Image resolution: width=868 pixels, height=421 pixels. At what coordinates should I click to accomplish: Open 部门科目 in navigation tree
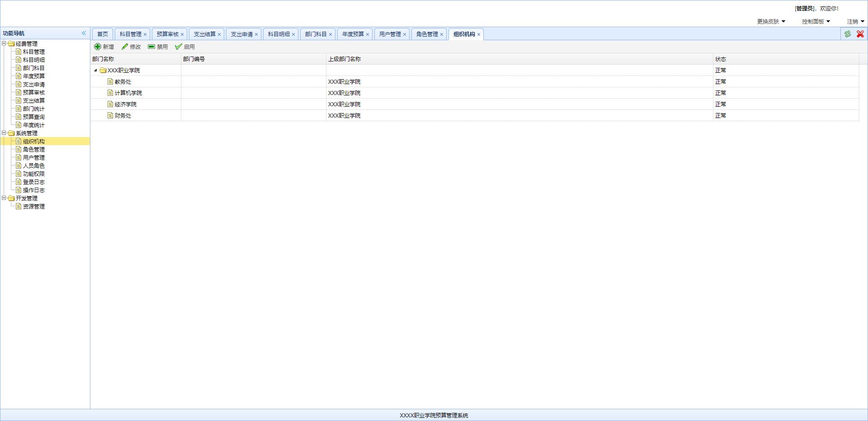click(x=34, y=68)
